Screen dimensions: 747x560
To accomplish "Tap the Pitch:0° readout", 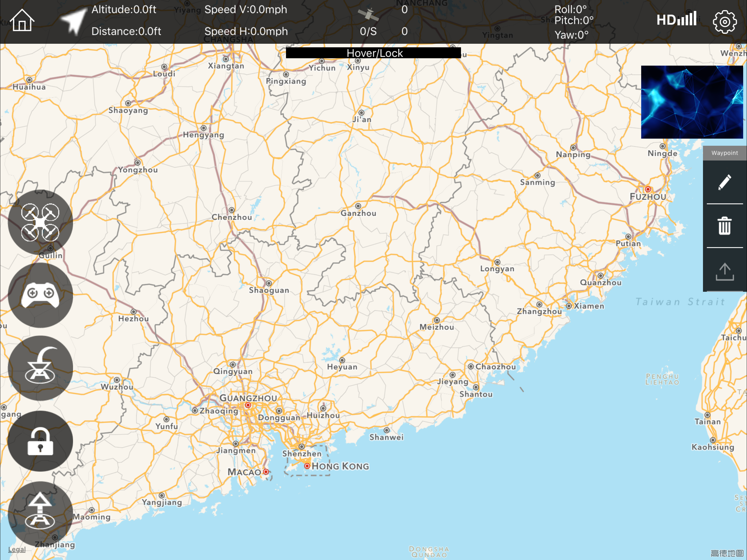I will pyautogui.click(x=574, y=20).
